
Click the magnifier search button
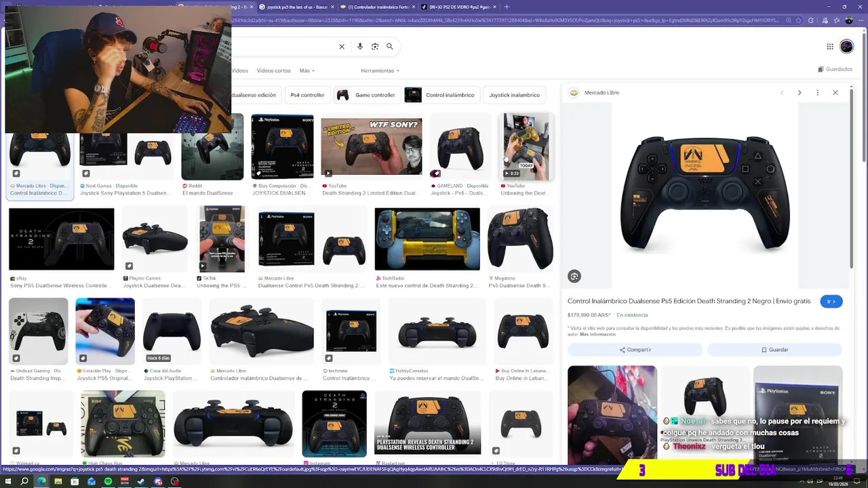tap(390, 47)
